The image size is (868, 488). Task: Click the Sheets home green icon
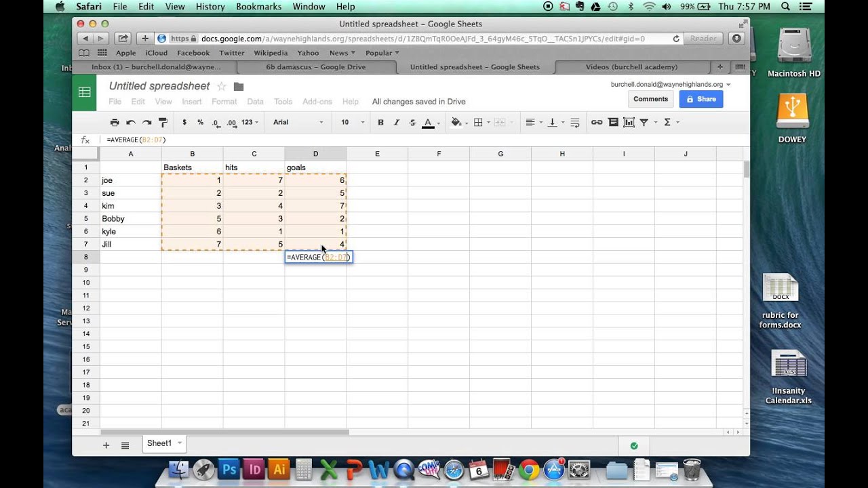[x=85, y=93]
